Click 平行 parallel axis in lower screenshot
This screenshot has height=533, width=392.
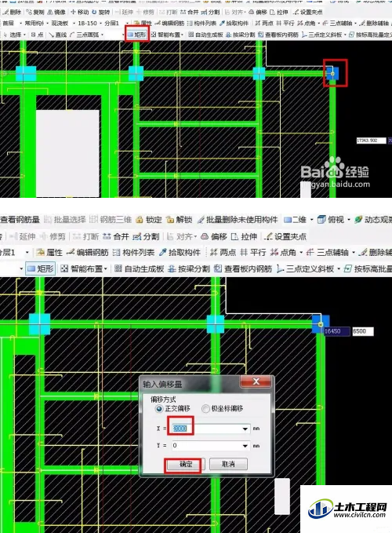pos(253,253)
